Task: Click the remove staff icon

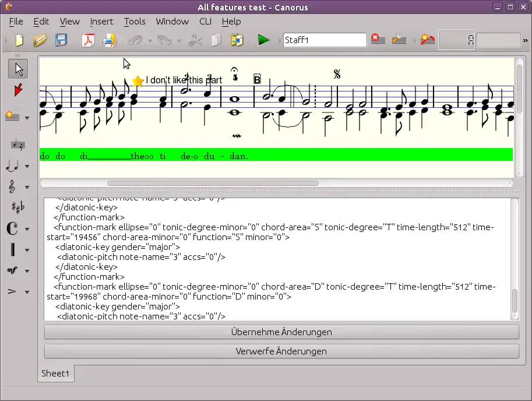Action: (378, 40)
